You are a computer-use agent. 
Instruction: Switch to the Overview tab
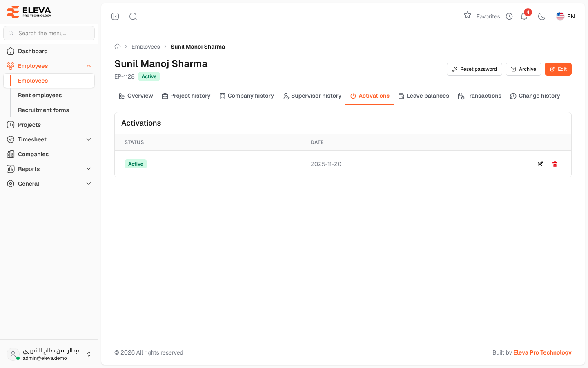tap(136, 96)
